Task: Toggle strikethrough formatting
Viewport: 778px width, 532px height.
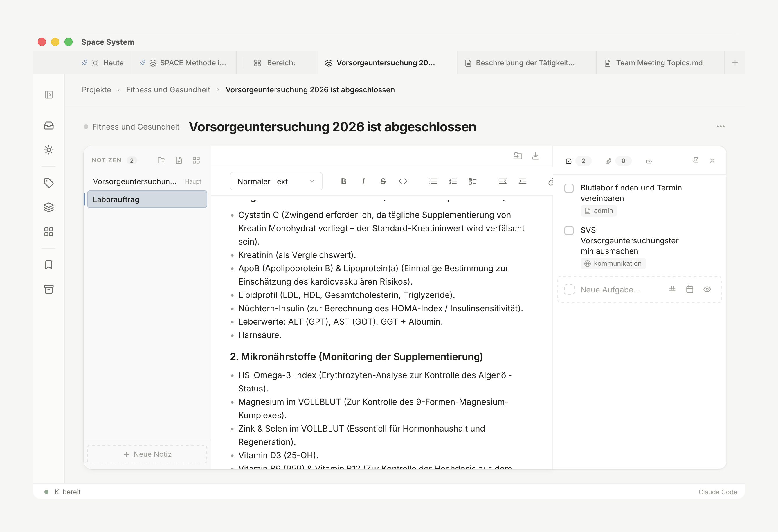Action: [383, 181]
